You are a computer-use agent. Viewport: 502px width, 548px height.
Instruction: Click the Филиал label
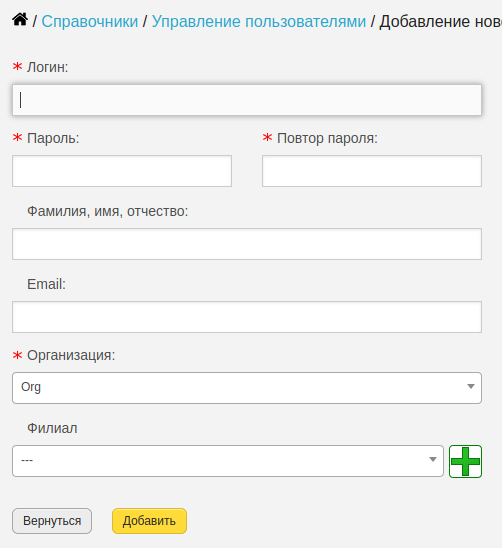52,428
